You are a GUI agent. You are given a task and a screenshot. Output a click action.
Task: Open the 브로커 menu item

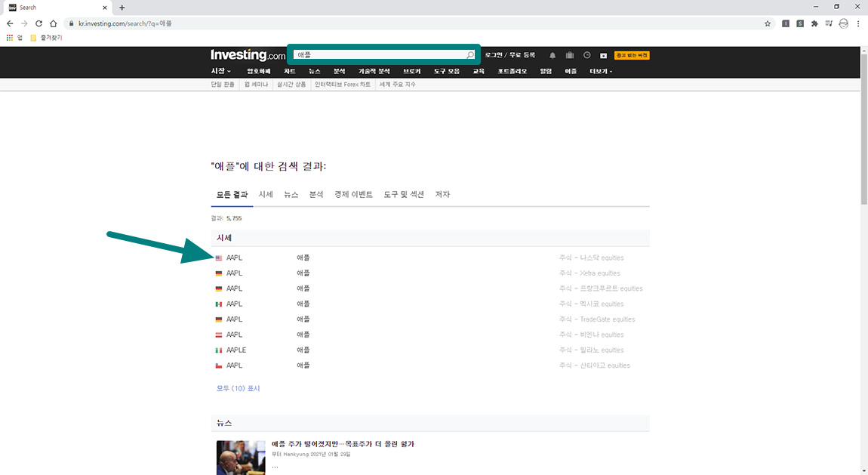(412, 72)
